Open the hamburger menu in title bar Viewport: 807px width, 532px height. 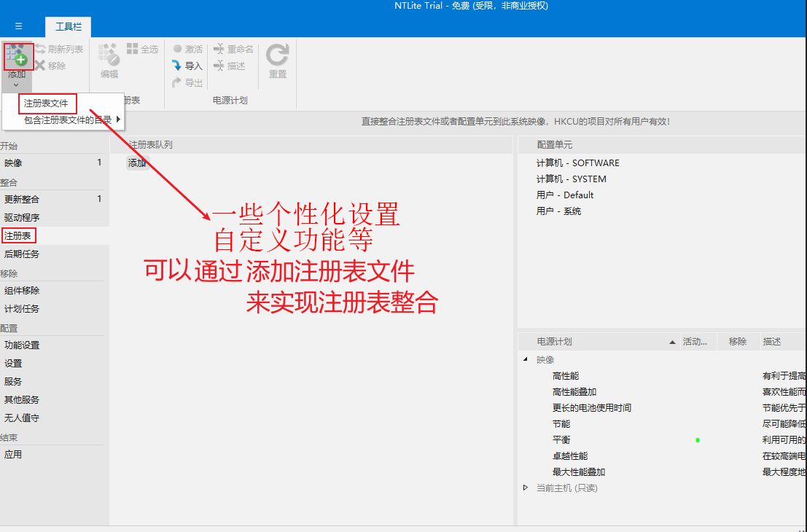pos(19,26)
